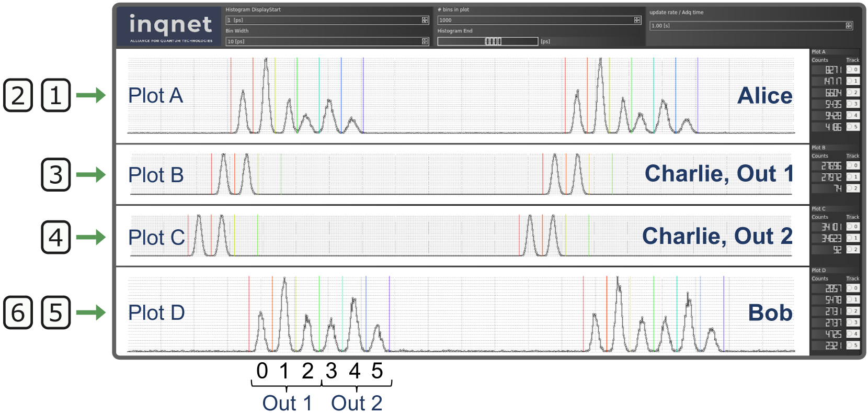Click the Histogram DisplayStart spinner arrows

(425, 20)
